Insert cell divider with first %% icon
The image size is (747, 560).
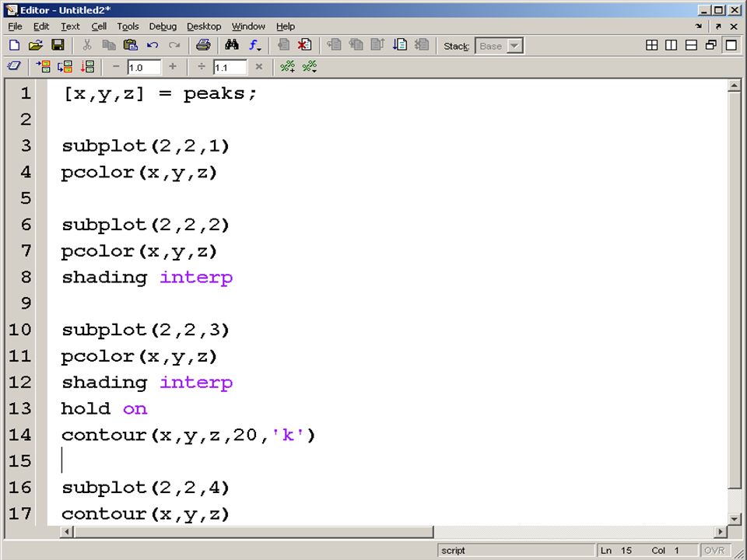287,66
